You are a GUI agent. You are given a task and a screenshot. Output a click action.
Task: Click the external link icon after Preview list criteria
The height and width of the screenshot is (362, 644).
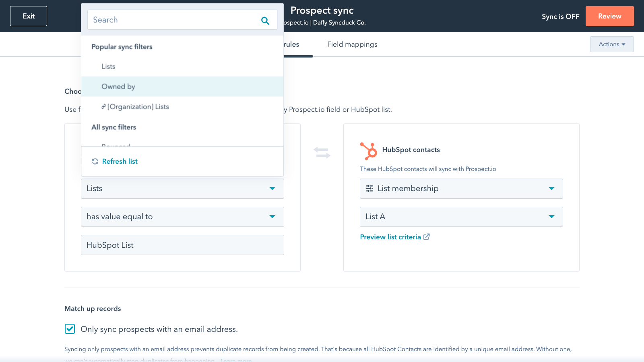click(x=427, y=237)
